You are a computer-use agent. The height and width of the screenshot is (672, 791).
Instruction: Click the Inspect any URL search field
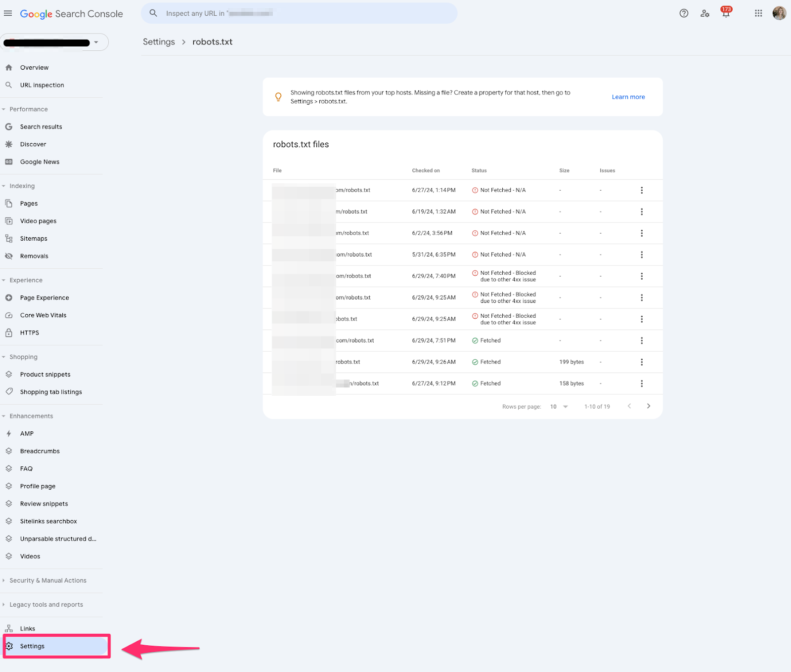[x=299, y=13]
